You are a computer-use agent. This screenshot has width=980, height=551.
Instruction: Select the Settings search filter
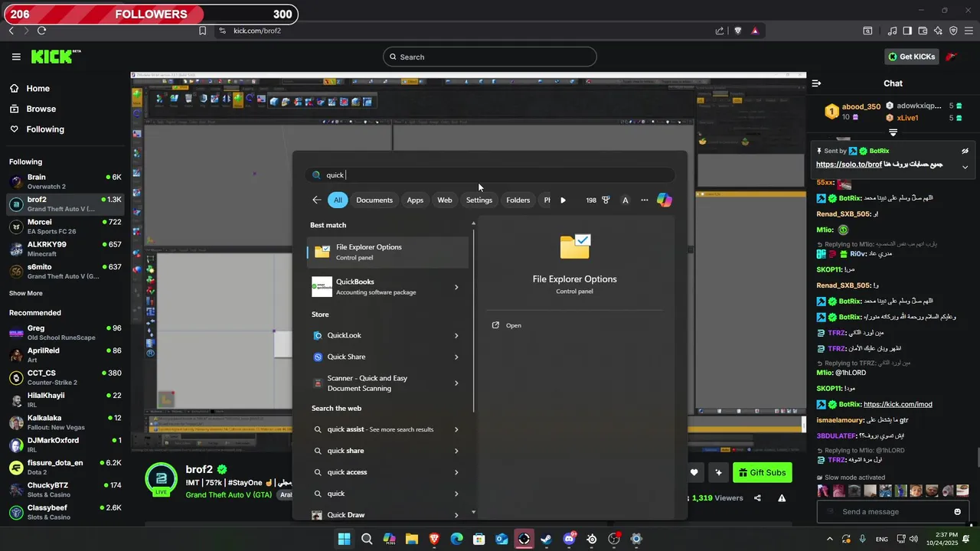point(479,200)
